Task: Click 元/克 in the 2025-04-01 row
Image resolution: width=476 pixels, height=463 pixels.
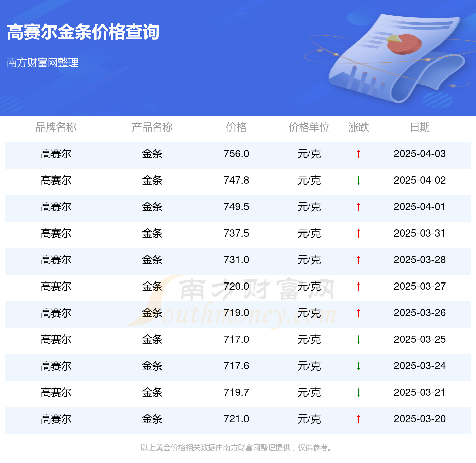Action: [x=309, y=207]
